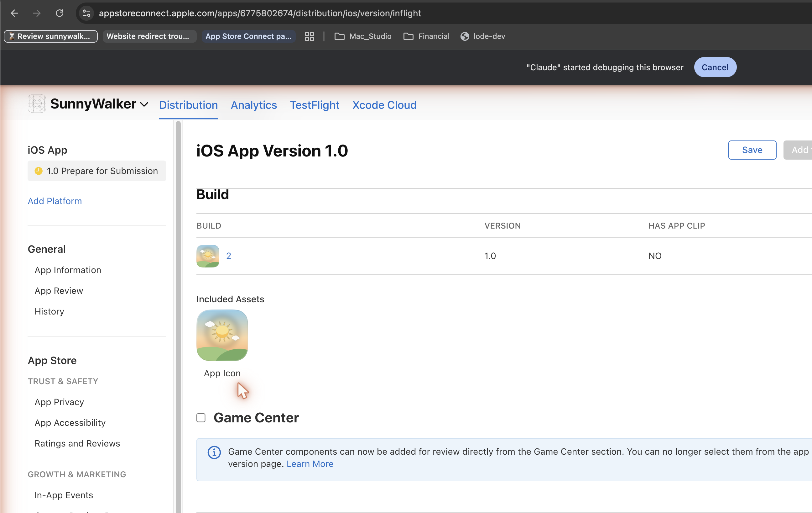Click the HAS APP CLIP column header
The image size is (812, 513).
click(x=676, y=225)
